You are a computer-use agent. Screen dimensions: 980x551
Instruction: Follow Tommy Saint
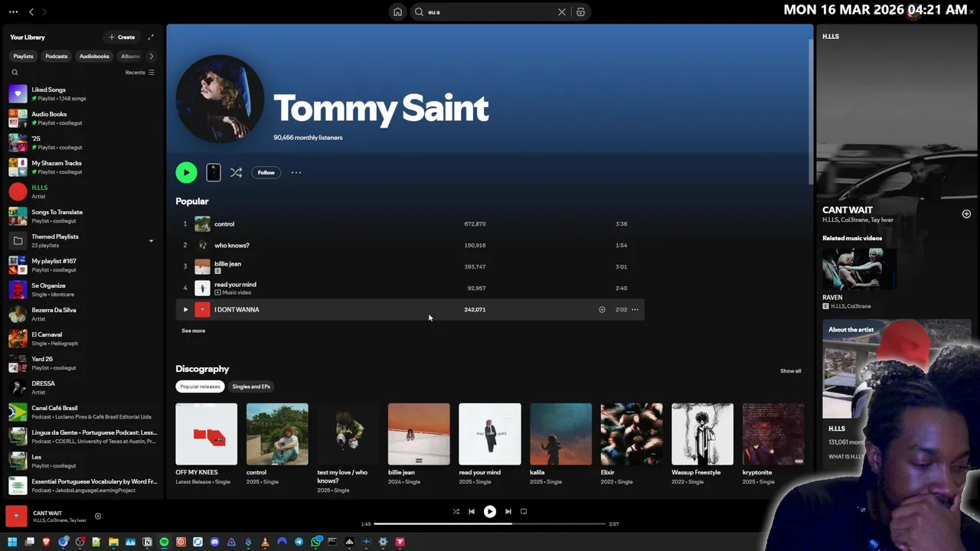[x=266, y=172]
